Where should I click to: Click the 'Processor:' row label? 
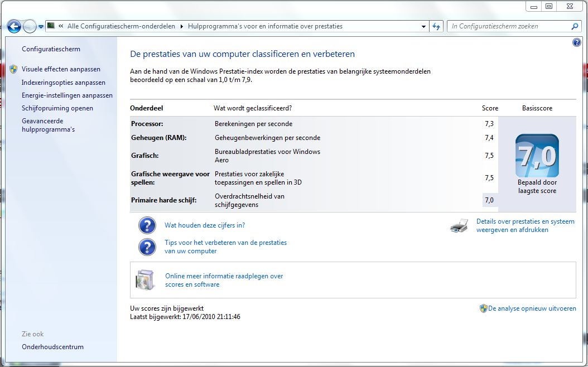(147, 124)
